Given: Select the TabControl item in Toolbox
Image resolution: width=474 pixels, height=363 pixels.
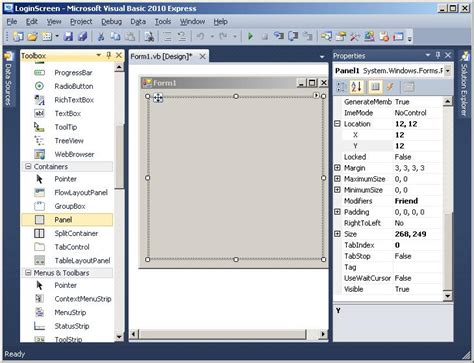Looking at the screenshot, I should [67, 247].
